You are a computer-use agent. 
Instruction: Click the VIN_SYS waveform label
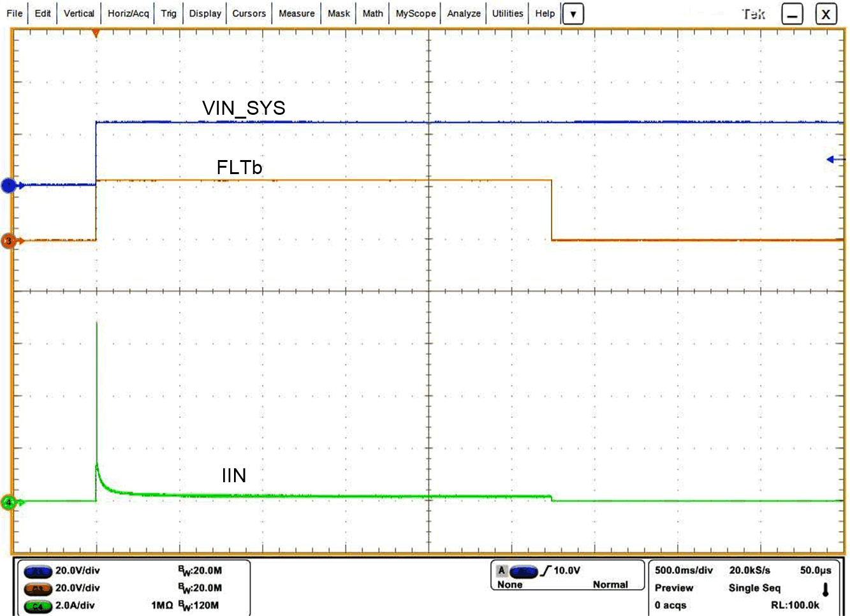tap(244, 108)
